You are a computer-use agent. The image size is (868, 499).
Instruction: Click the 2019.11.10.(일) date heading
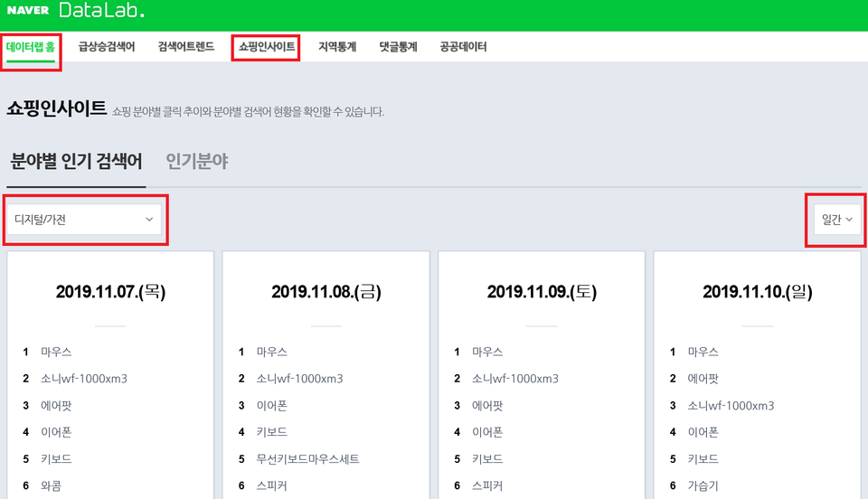(x=758, y=292)
